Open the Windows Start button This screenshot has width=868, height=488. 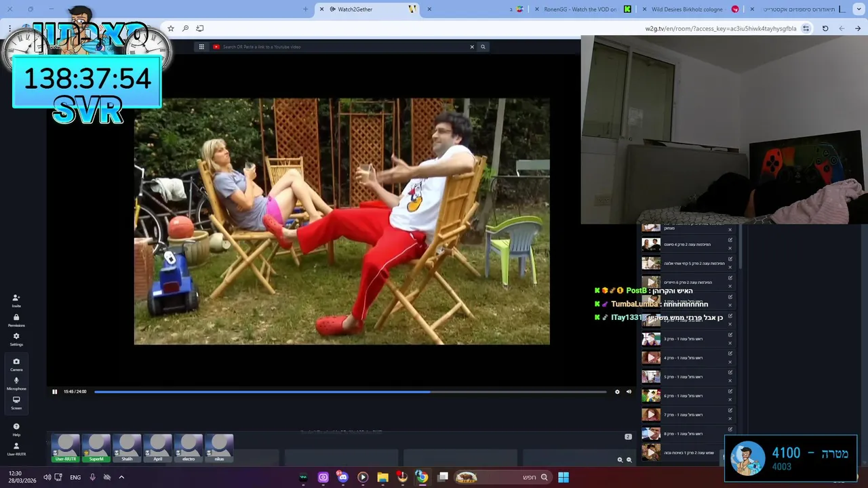tap(564, 477)
